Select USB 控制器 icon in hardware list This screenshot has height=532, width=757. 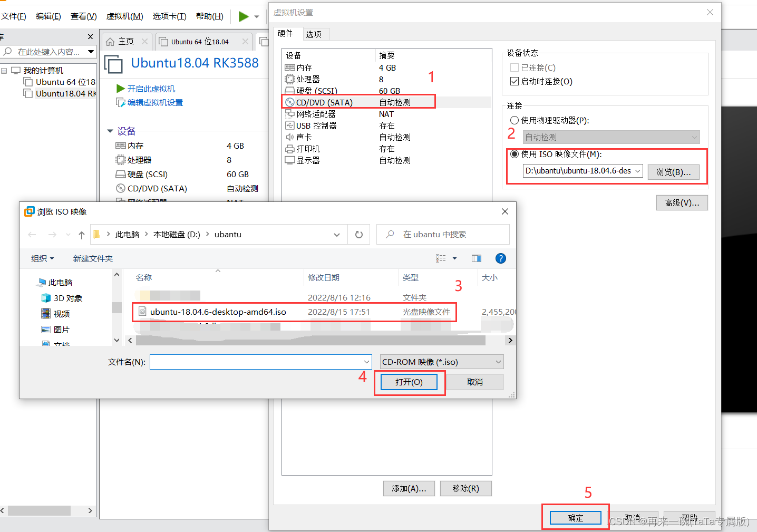290,125
